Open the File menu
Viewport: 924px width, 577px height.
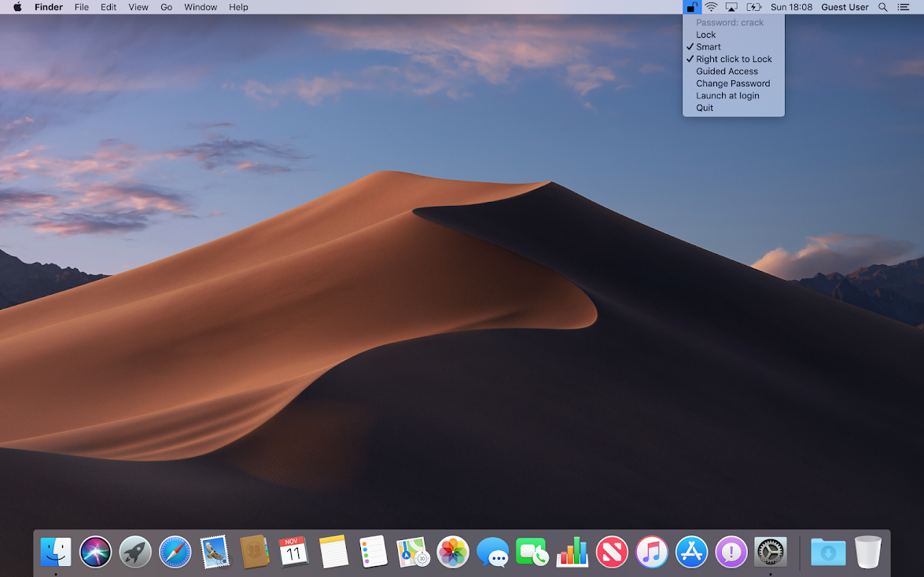[x=81, y=7]
